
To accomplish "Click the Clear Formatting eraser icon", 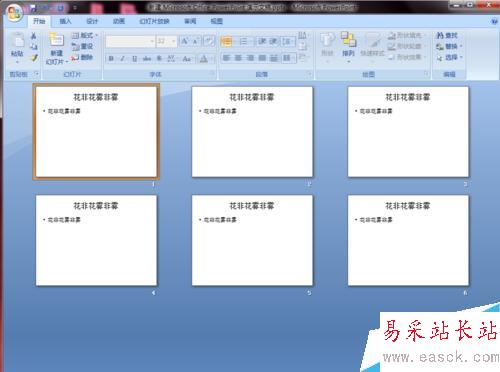I will point(209,41).
